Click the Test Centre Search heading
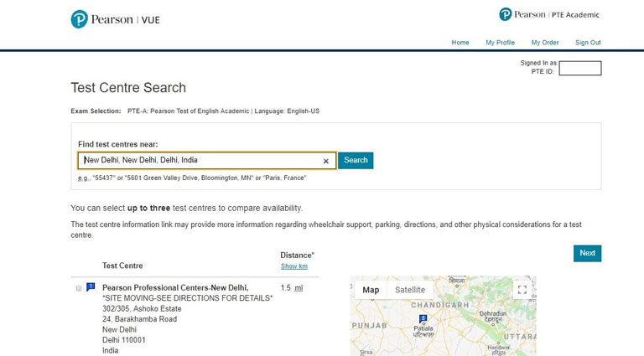644x356 pixels. [x=128, y=88]
